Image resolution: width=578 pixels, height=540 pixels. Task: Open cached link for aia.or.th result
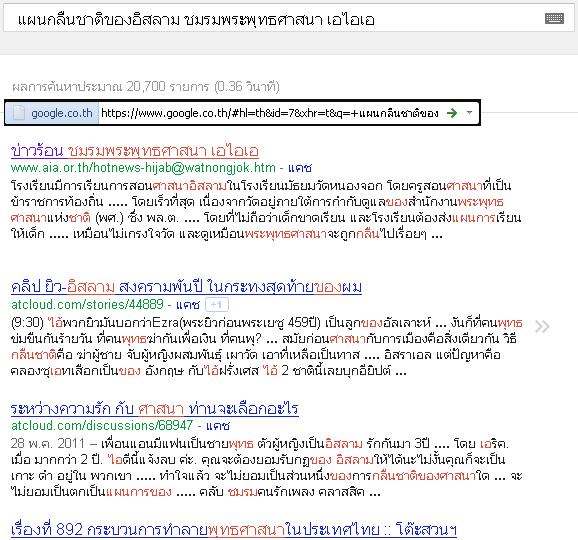pyautogui.click(x=300, y=168)
